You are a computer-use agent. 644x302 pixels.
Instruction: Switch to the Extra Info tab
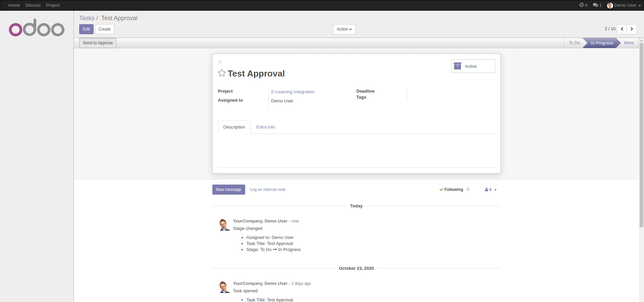tap(266, 127)
